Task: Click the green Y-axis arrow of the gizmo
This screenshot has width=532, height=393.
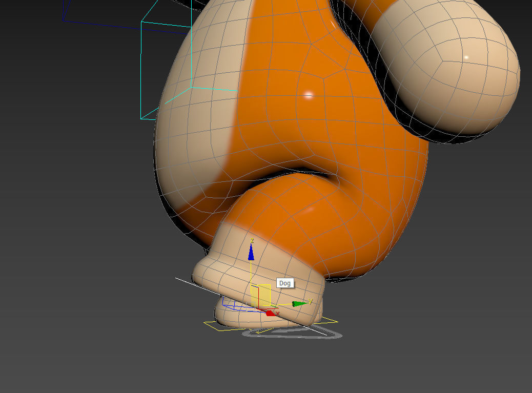Action: point(300,304)
